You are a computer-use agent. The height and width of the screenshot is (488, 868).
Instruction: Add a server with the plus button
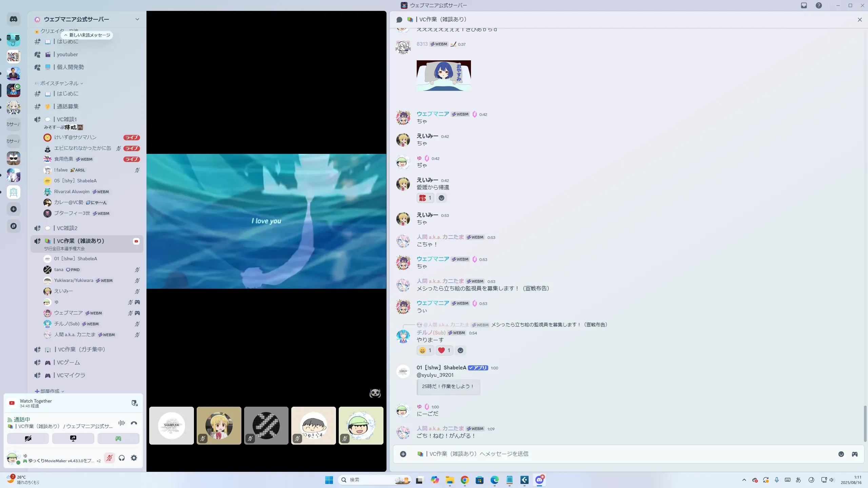point(14,209)
